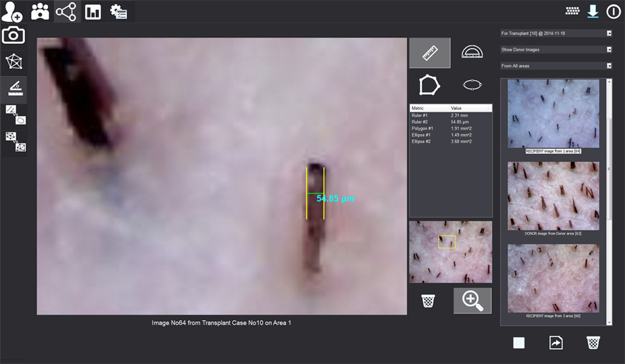Toggle the angle-and-ruler measure mode in sidebar
The image size is (625, 364).
tap(13, 89)
